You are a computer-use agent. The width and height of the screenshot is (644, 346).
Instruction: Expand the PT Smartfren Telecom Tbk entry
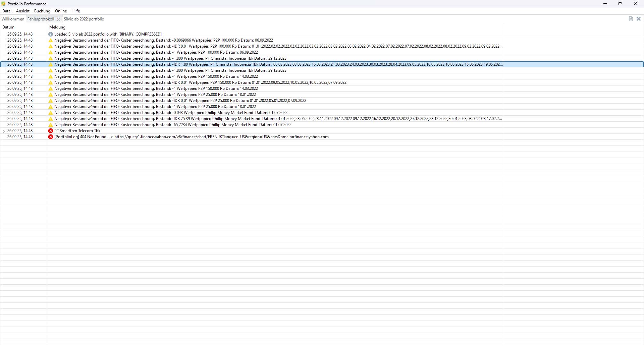coord(4,131)
